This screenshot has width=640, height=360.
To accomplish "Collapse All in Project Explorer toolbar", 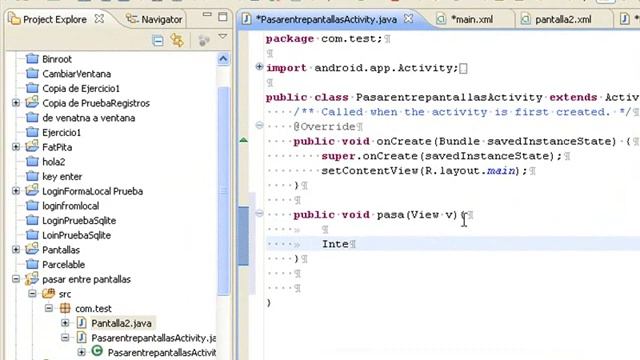I will click(158, 40).
